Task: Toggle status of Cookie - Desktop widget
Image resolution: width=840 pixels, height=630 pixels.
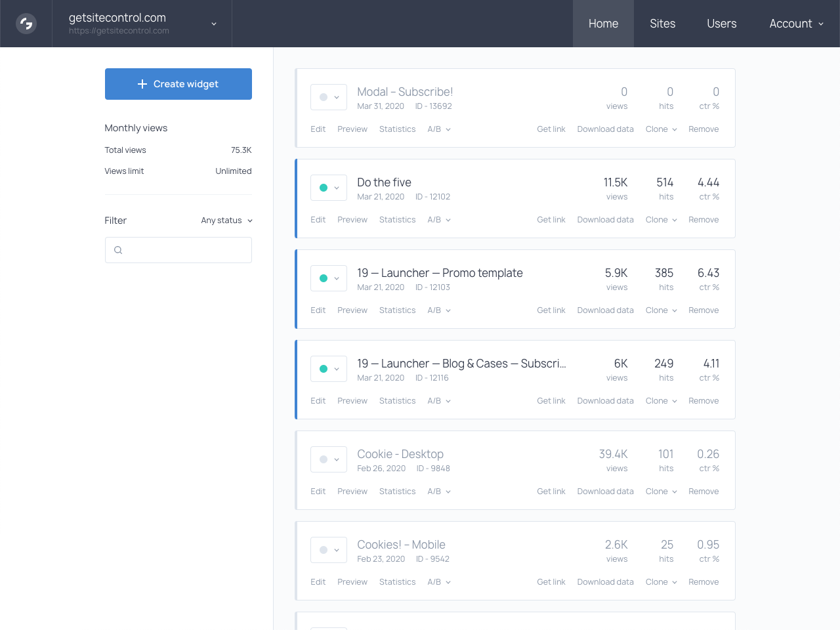Action: (329, 459)
